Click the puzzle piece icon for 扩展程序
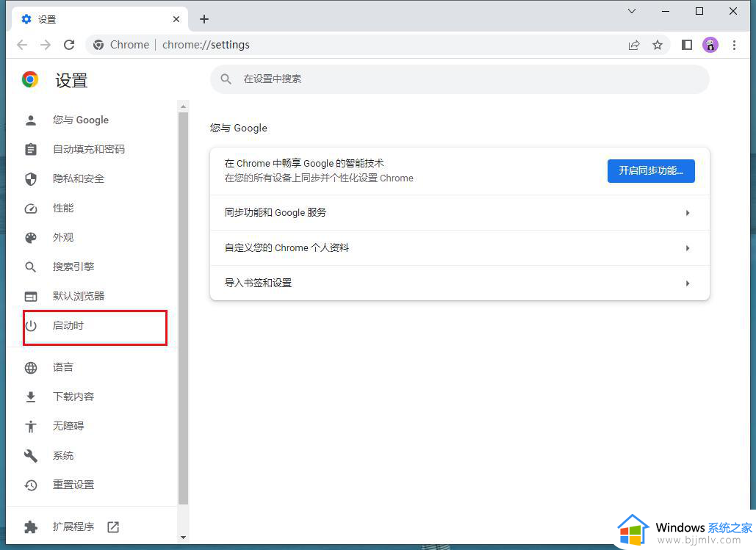 point(31,527)
